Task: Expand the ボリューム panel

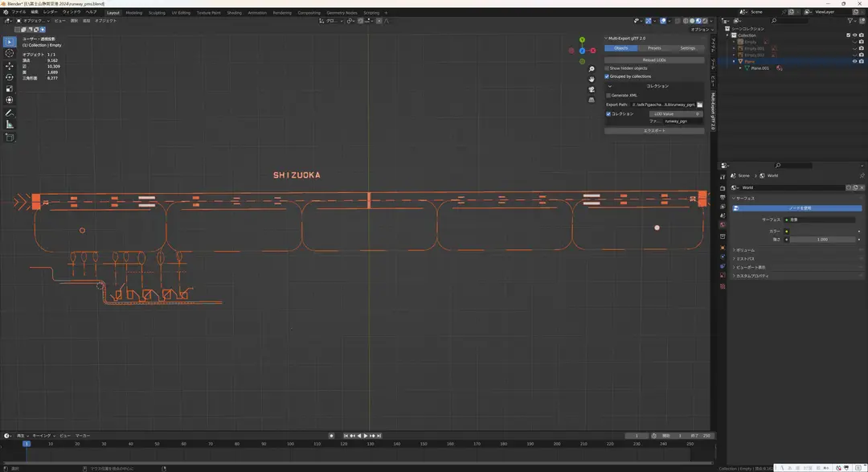Action: pos(744,250)
